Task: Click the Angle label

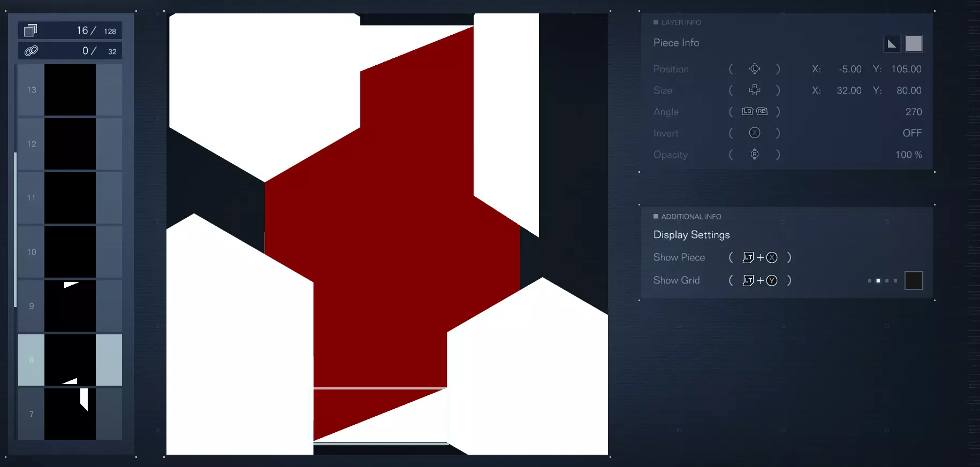Action: (x=666, y=112)
